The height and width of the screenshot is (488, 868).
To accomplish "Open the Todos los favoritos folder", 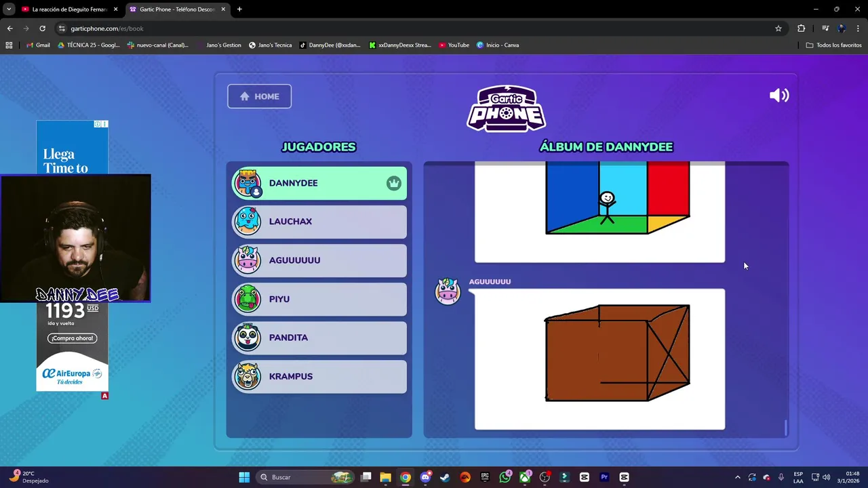I will point(833,45).
